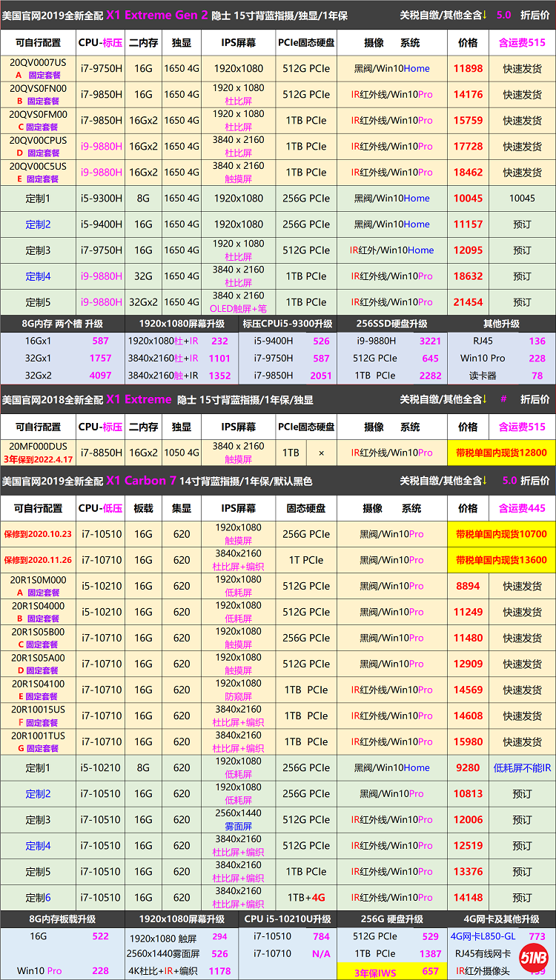
Task: Select the 20MF000DUS model cell
Action: [38, 452]
